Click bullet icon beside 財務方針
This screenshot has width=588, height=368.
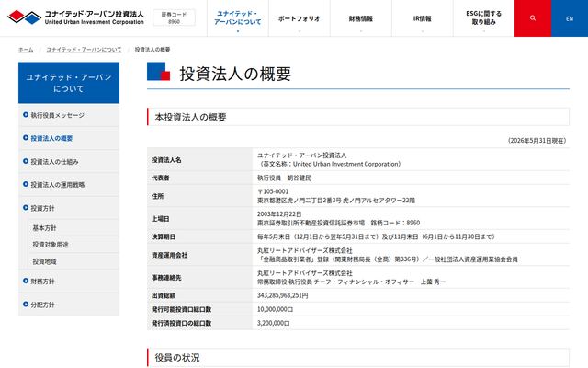pos(26,281)
